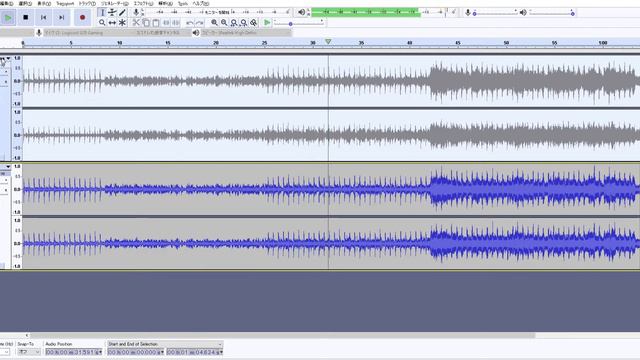
Task: Adjust the playback volume slider
Action: pyautogui.click(x=551, y=13)
